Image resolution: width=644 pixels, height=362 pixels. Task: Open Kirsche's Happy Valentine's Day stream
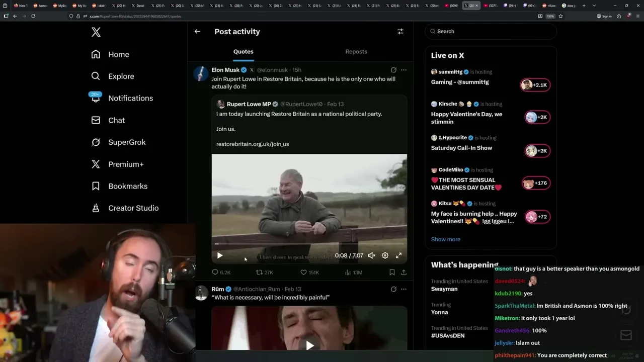coord(491,113)
